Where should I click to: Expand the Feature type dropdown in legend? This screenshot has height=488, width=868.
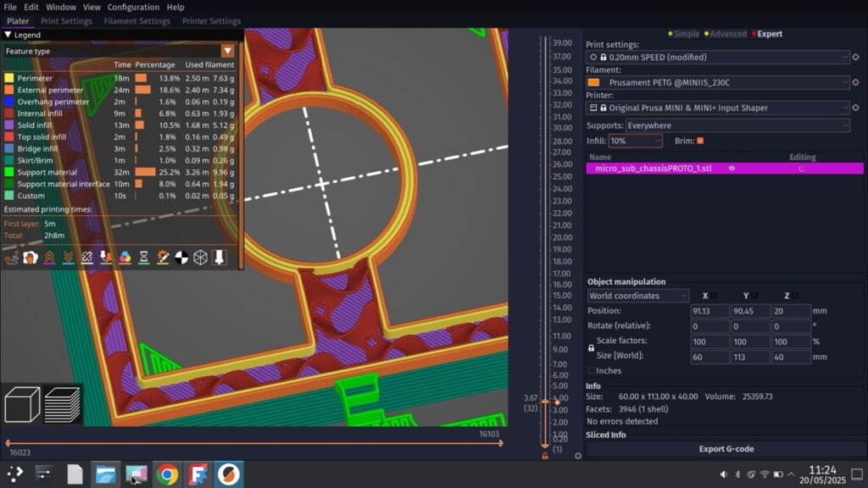click(x=227, y=51)
